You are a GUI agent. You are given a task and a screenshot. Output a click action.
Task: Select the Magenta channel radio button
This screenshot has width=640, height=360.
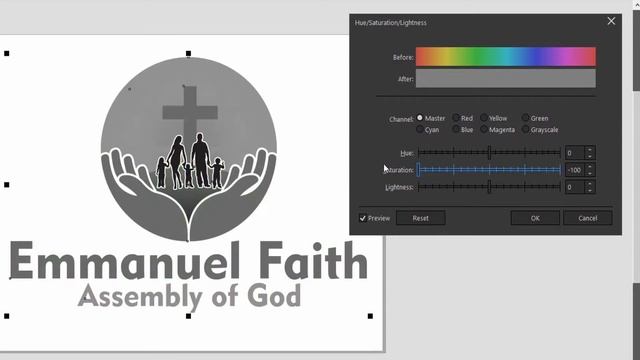[x=484, y=129]
